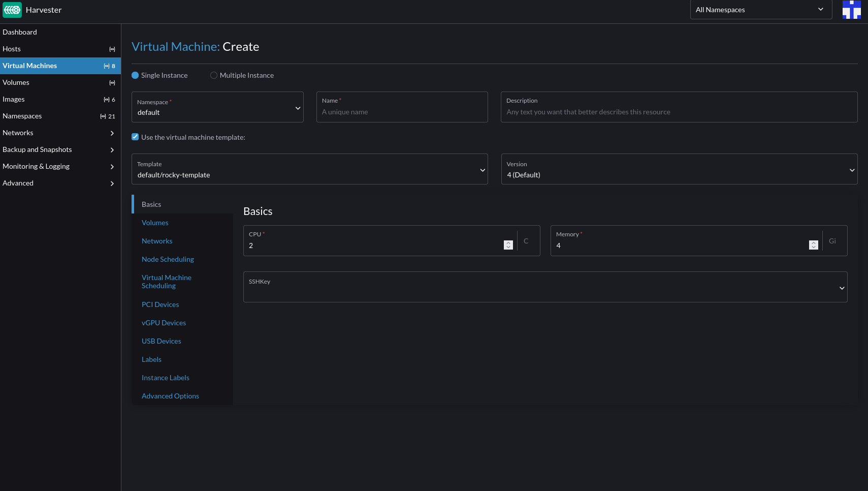This screenshot has height=491, width=868.
Task: Switch to the Volumes section tab
Action: pos(155,223)
